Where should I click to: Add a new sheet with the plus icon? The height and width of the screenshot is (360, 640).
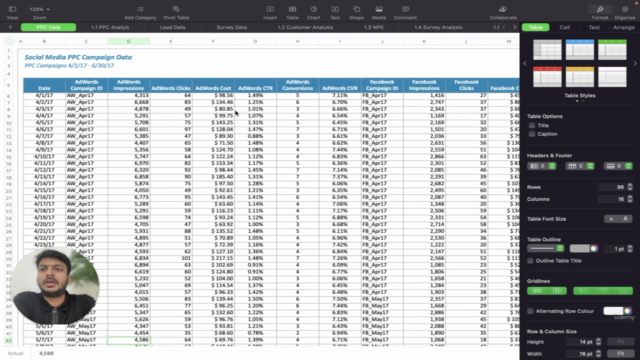(10, 27)
